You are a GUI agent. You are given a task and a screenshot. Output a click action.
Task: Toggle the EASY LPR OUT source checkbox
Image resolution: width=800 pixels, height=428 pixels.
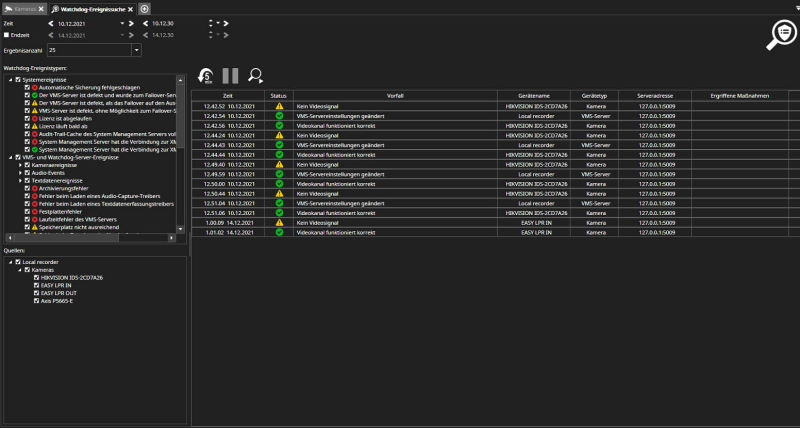[37, 293]
